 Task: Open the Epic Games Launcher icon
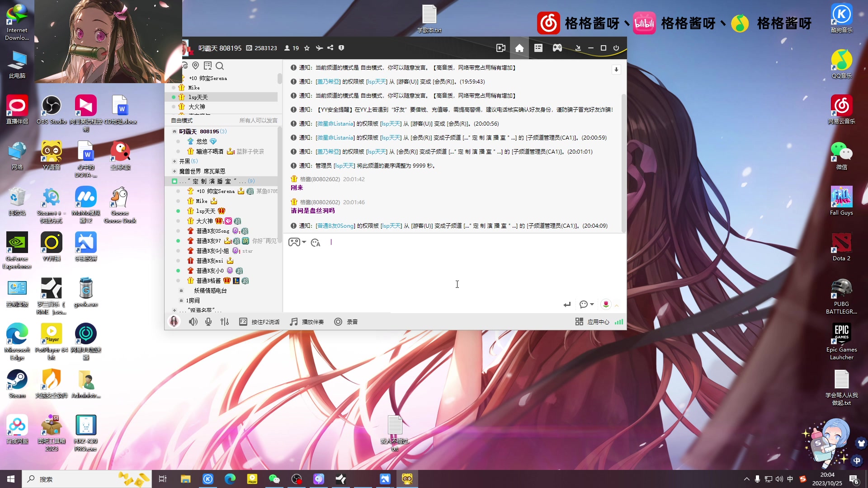[x=841, y=342]
